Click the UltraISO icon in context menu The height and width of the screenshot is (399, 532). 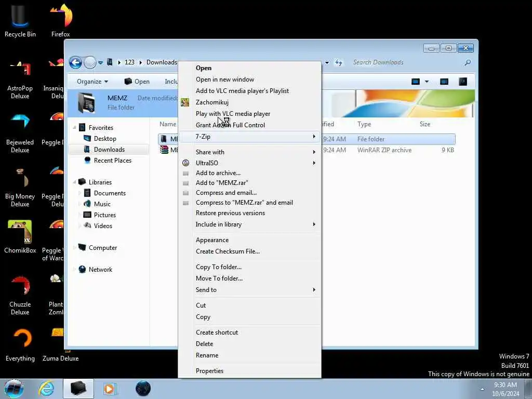pos(185,163)
